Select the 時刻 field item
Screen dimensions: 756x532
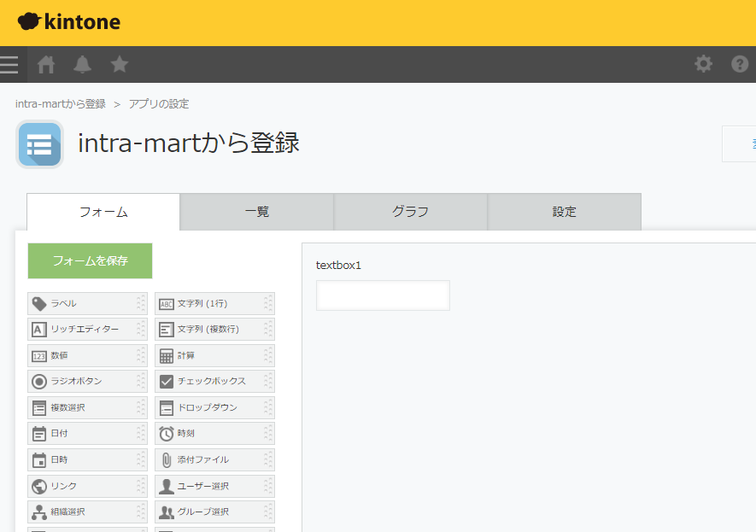pos(214,434)
